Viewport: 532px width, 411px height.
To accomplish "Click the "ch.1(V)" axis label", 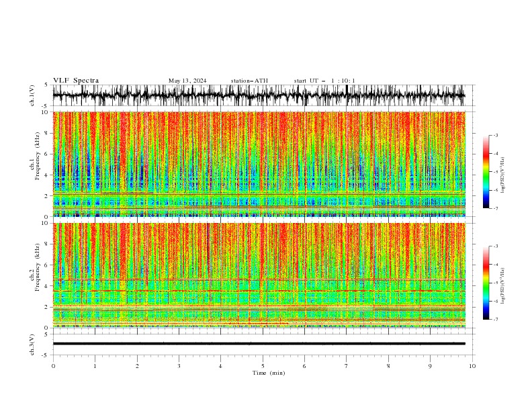I will 32,95.
